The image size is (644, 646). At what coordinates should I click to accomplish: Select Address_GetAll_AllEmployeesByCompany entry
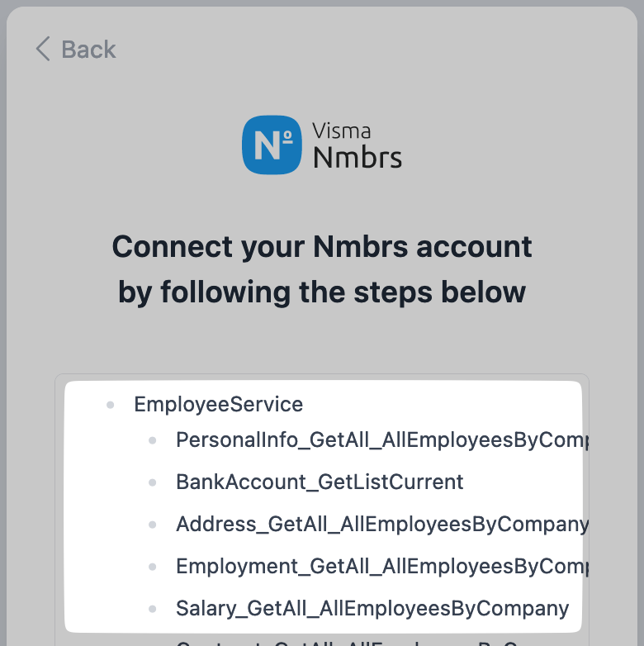coord(381,524)
